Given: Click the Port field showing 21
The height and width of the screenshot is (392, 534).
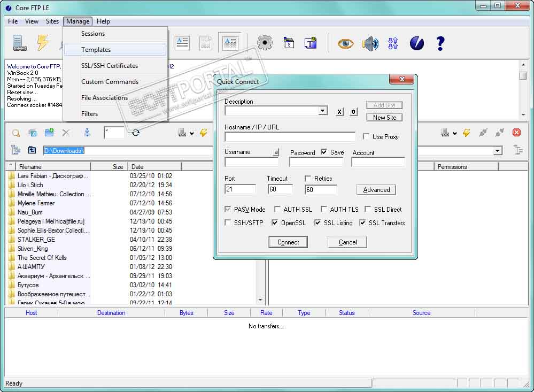Looking at the screenshot, I should tap(240, 189).
